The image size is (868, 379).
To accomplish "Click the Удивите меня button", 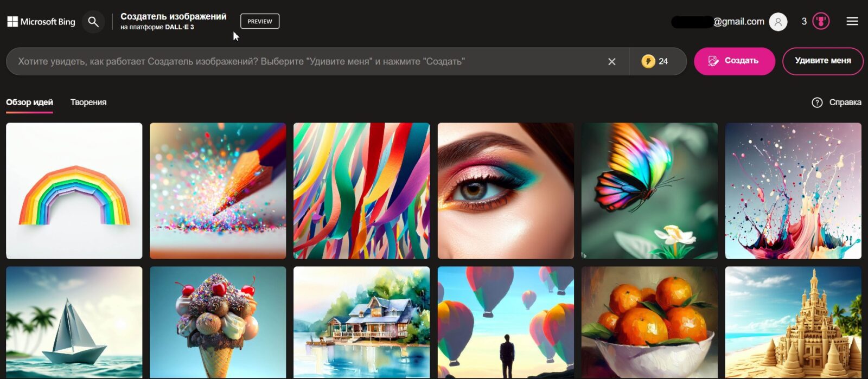I will tap(822, 61).
